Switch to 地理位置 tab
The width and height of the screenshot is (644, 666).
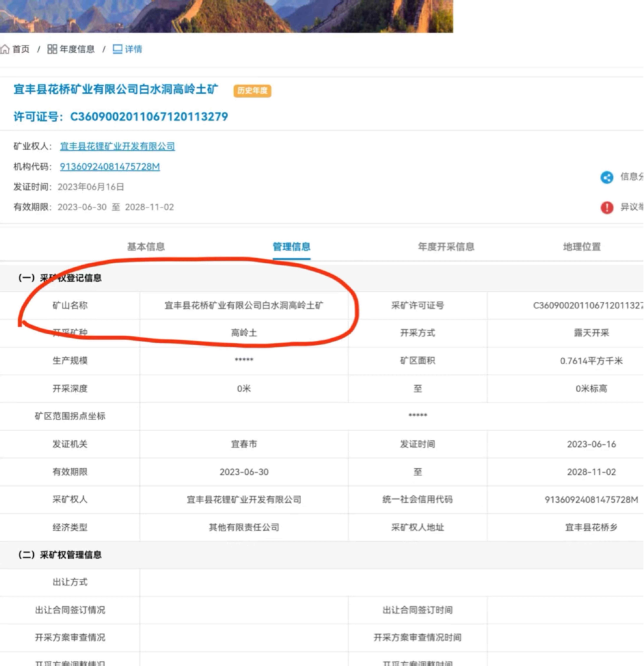pos(582,247)
